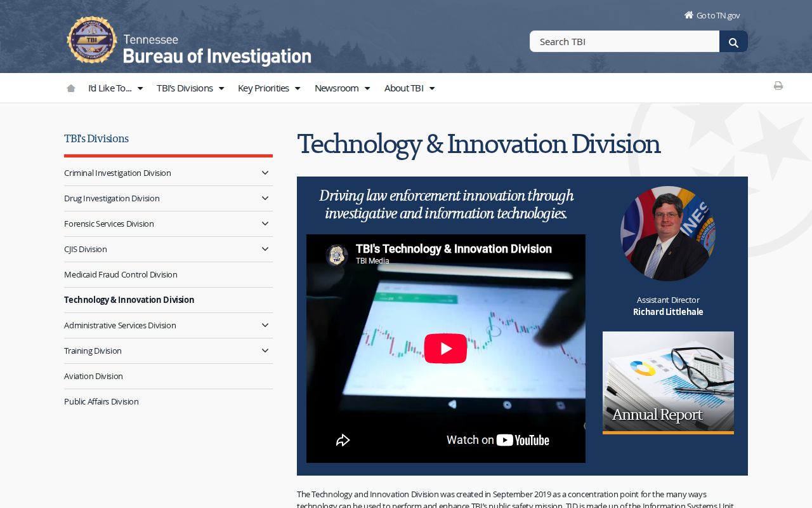The width and height of the screenshot is (812, 508).
Task: Click Richard Littlehale's portrait photo
Action: click(x=668, y=234)
